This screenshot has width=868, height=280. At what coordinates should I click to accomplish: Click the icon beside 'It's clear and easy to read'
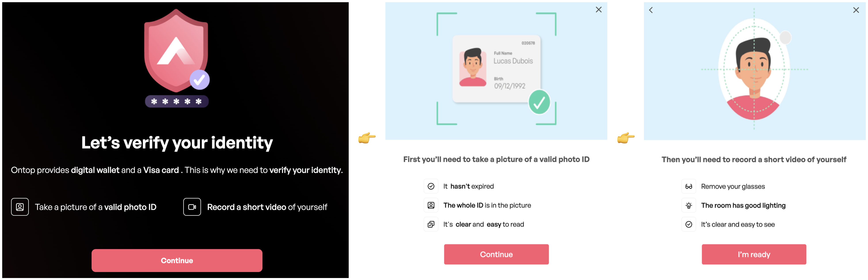[x=431, y=224]
